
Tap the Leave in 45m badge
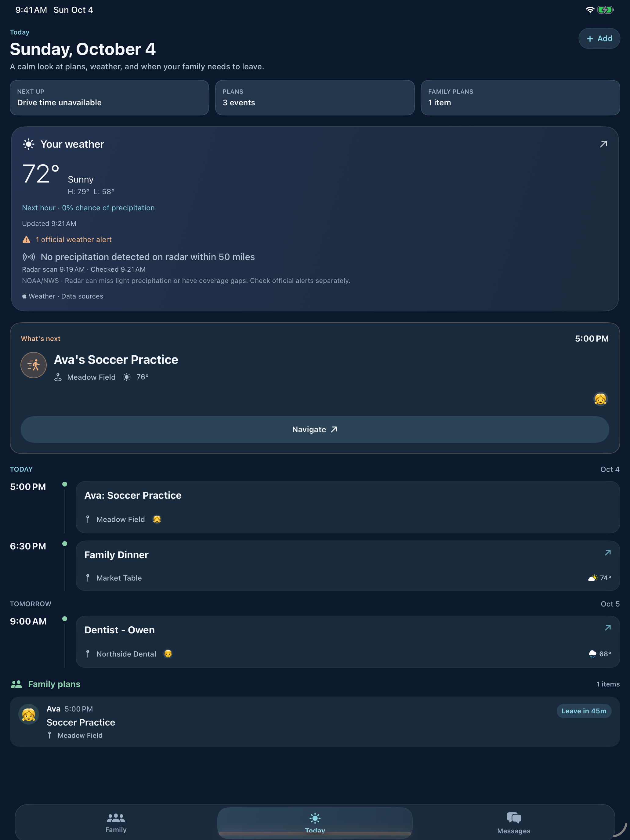point(584,711)
